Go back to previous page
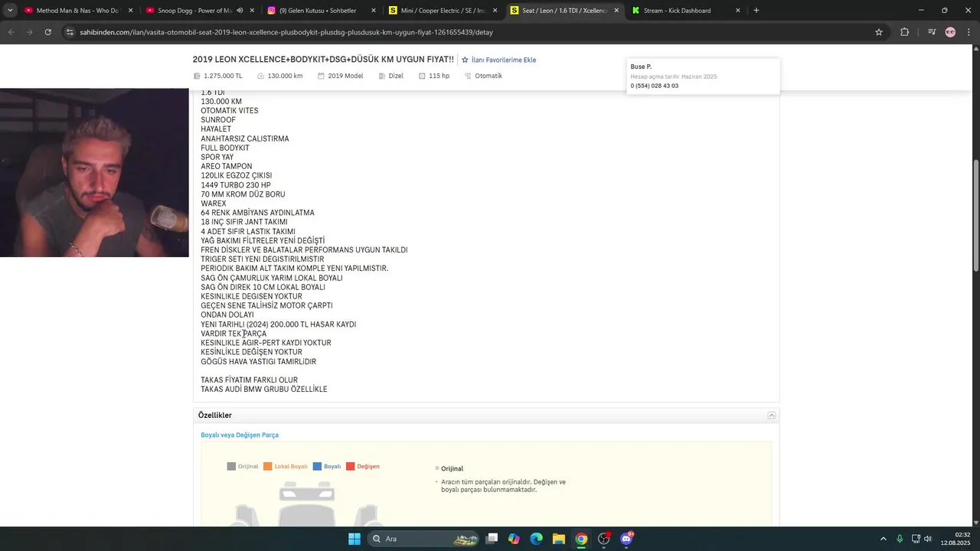Image resolution: width=980 pixels, height=551 pixels. click(x=11, y=32)
